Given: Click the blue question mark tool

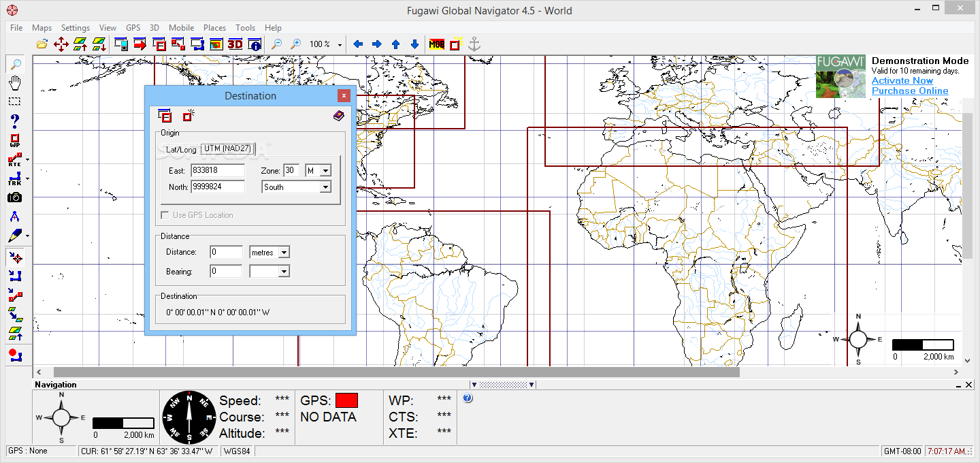Looking at the screenshot, I should [x=14, y=121].
